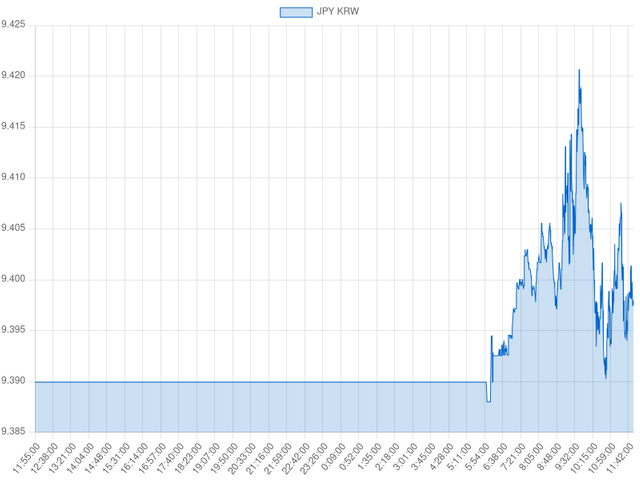The height and width of the screenshot is (480, 640).
Task: Click y-axis label 9.425
Action: pos(13,25)
